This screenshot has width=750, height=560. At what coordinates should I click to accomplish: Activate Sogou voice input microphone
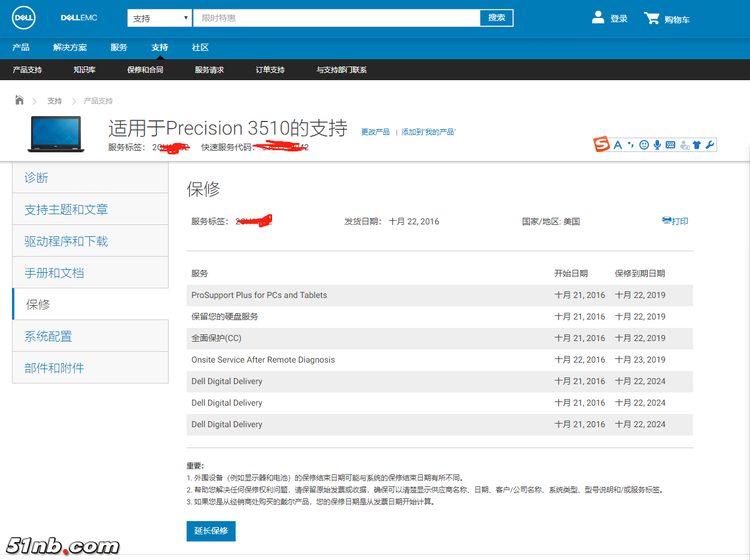pyautogui.click(x=657, y=144)
